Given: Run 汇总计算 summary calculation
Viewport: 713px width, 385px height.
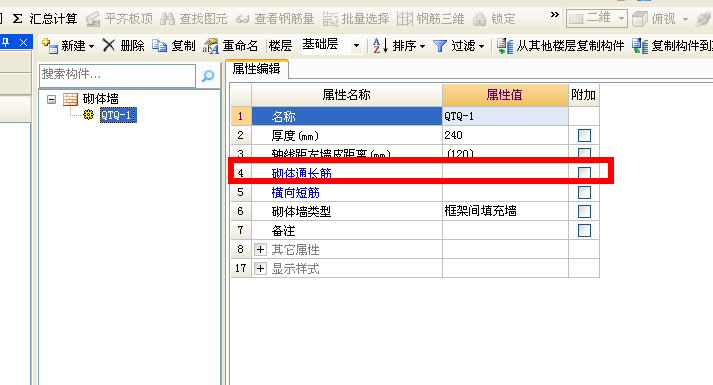Looking at the screenshot, I should coord(45,19).
